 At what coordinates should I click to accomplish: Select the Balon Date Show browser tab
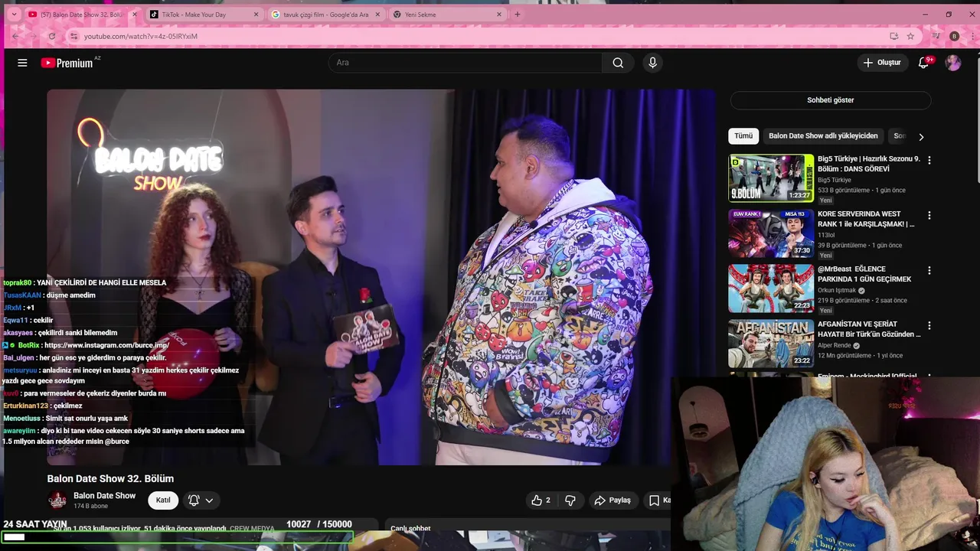click(83, 15)
